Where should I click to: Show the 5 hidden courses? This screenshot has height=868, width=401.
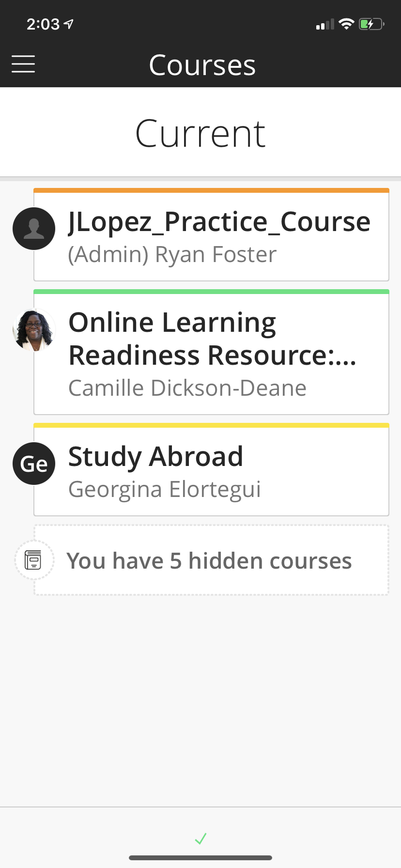tap(209, 561)
